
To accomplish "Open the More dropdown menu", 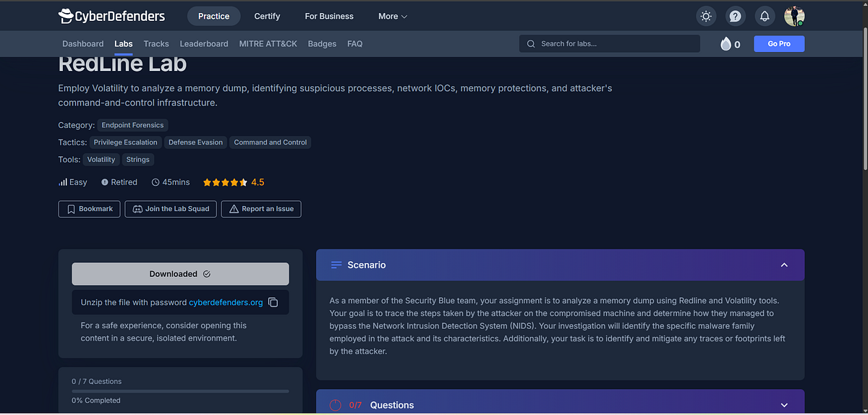I will click(393, 16).
